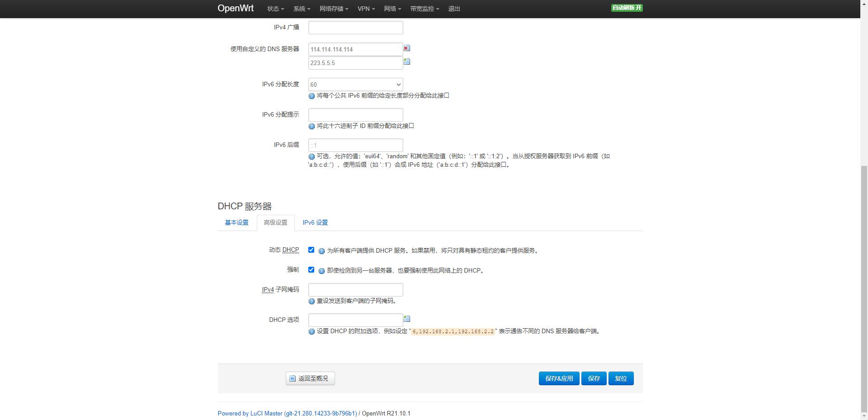The image size is (868, 420).
Task: Open the 网络 menu
Action: (x=392, y=9)
